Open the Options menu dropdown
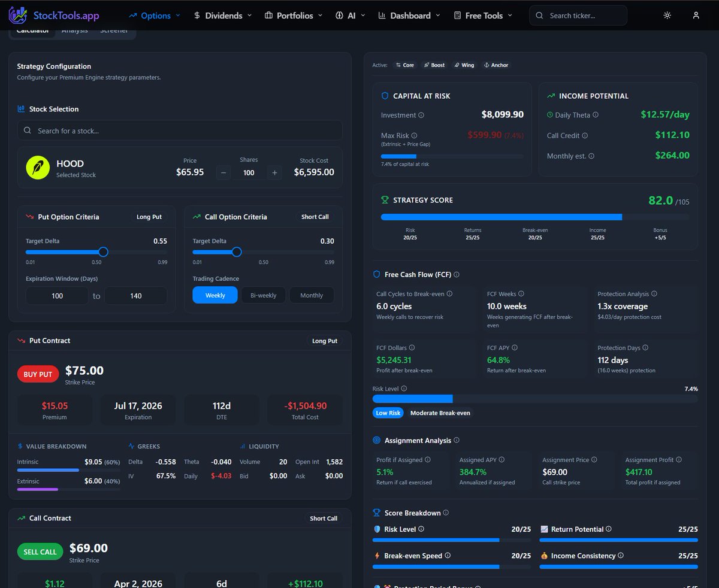 click(x=153, y=15)
